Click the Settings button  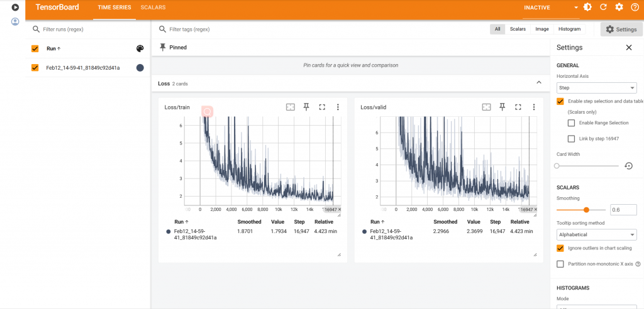pyautogui.click(x=621, y=30)
